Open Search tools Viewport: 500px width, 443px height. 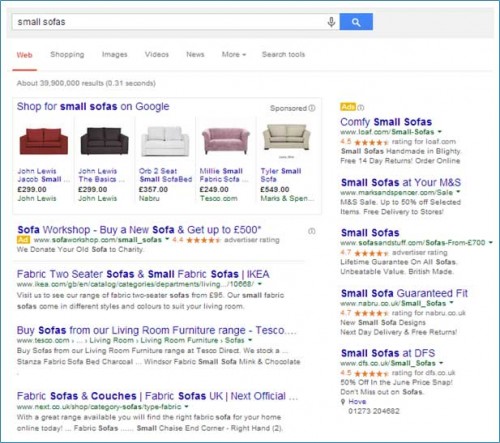[x=283, y=54]
